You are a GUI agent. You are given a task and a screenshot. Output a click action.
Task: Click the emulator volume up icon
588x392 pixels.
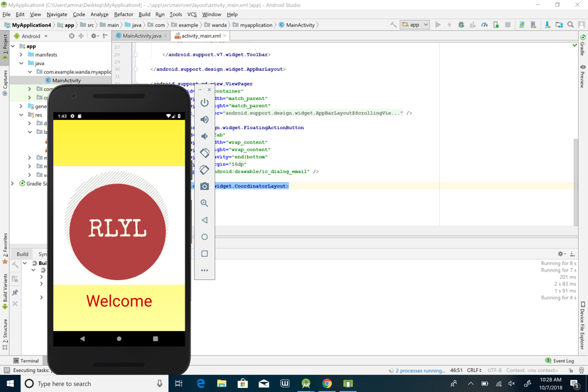point(205,119)
